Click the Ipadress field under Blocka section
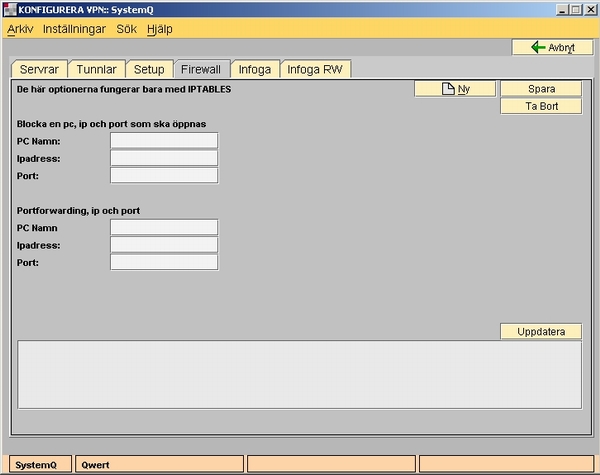This screenshot has width=600, height=475. 164,158
